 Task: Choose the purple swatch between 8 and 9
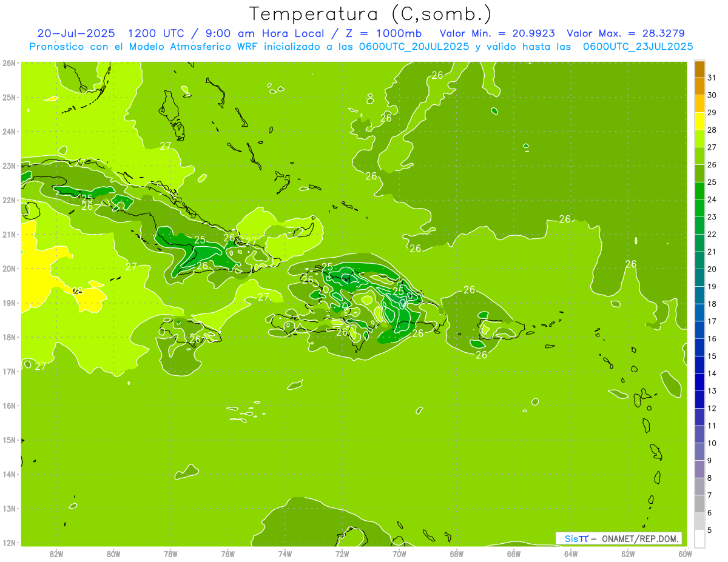pyautogui.click(x=699, y=469)
